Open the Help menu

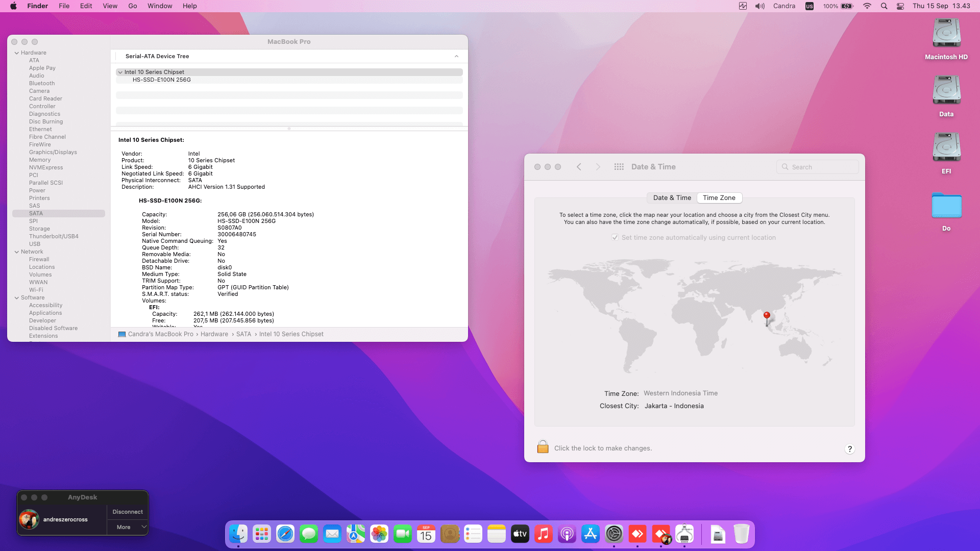click(x=190, y=6)
